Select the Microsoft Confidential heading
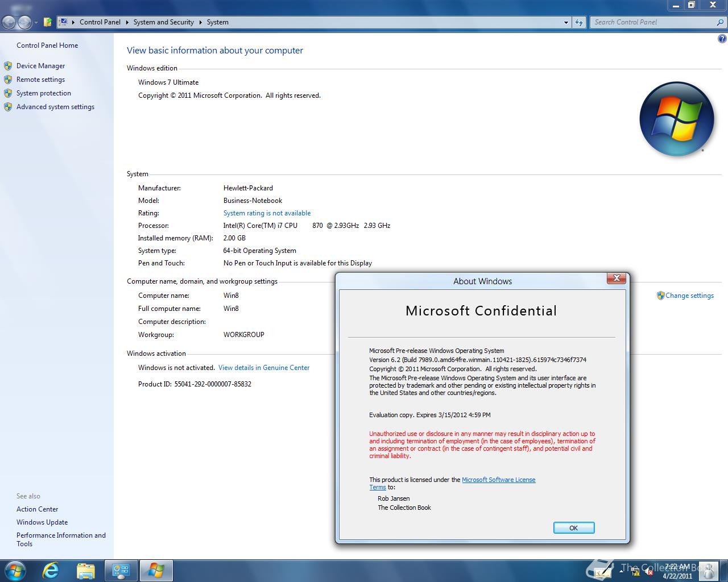The height and width of the screenshot is (582, 728). [x=481, y=311]
